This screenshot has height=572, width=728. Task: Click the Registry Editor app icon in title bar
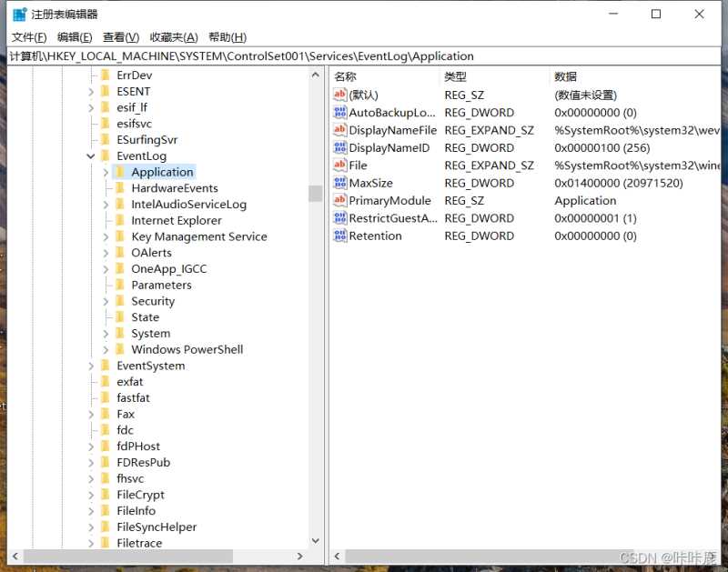[19, 15]
